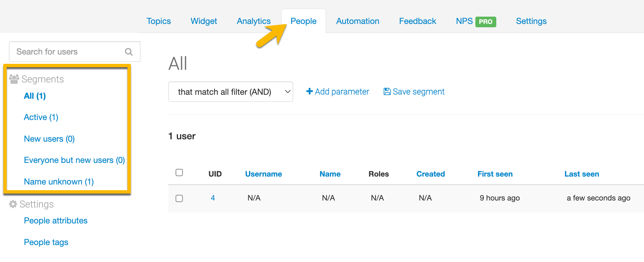Screen dimensions: 644x262
Task: Click the Settings gear icon in sidebar
Action: coord(13,204)
